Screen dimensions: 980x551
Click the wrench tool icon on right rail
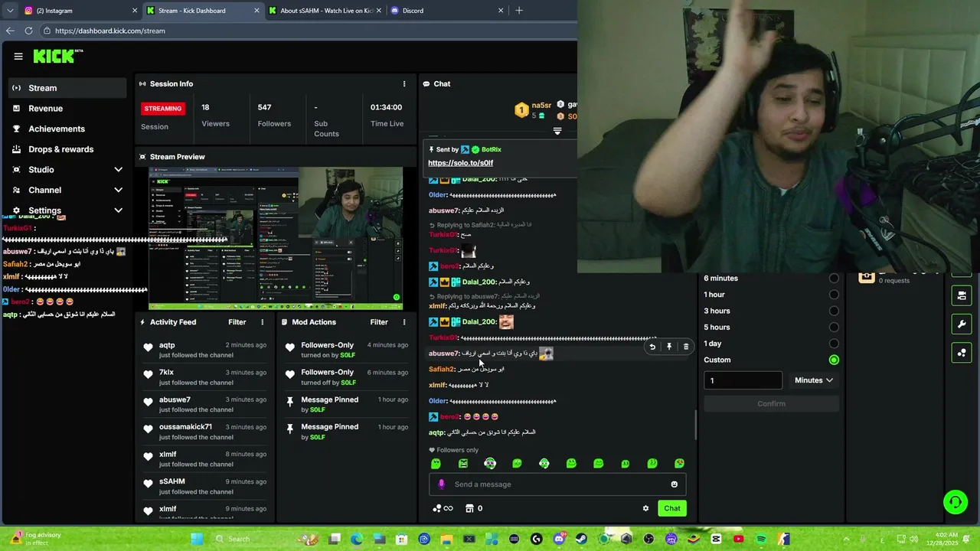tap(962, 324)
